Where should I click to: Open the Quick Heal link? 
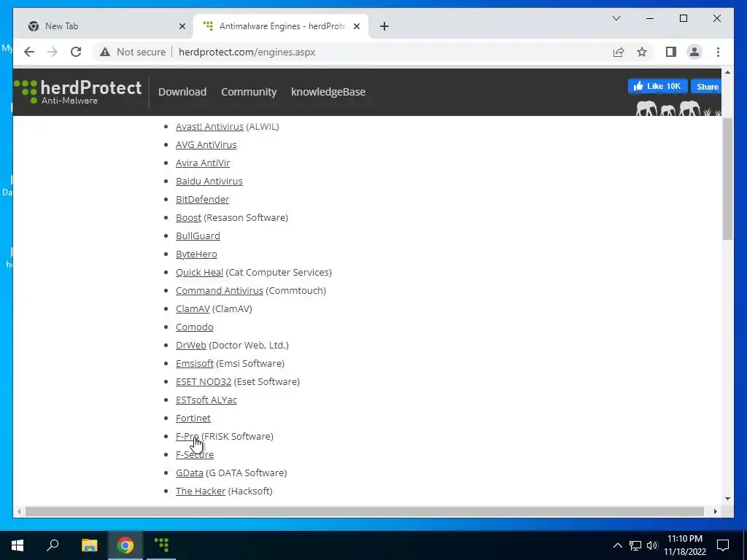[x=200, y=273]
